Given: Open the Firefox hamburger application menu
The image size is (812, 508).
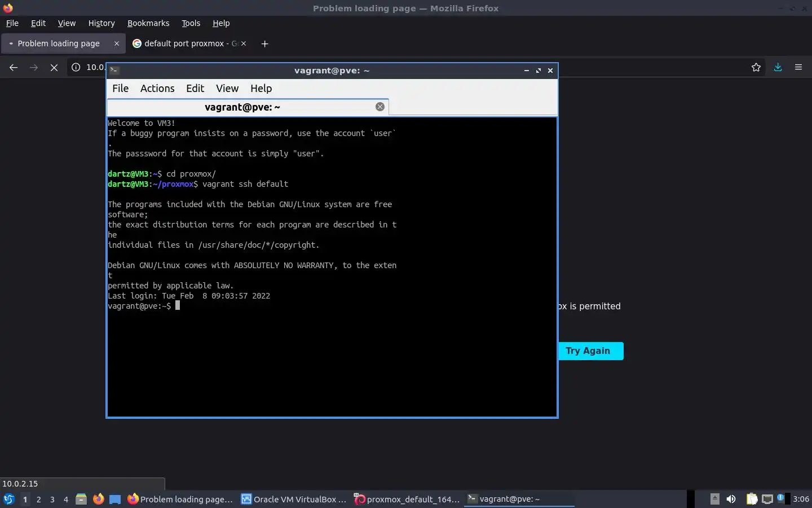Looking at the screenshot, I should point(798,67).
